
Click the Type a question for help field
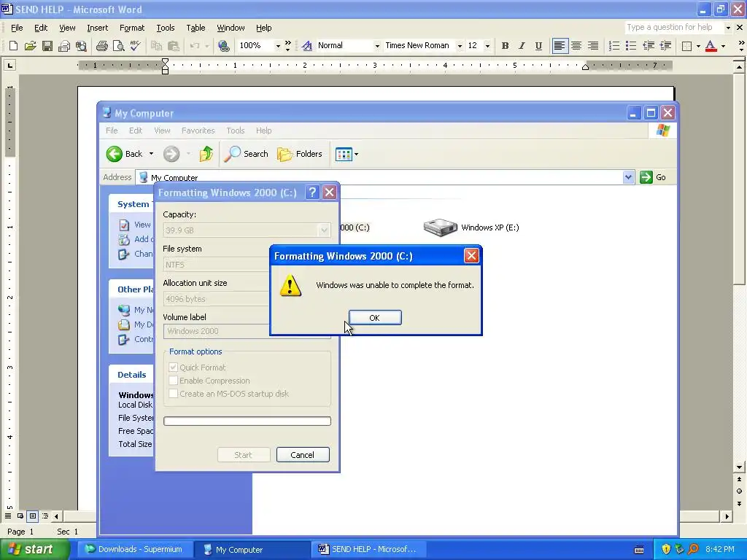673,28
